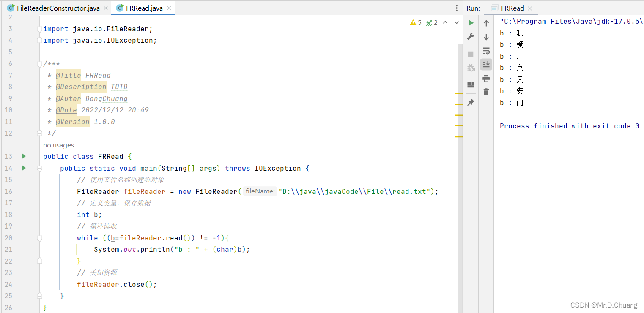This screenshot has height=313, width=644.
Task: Rerun FRRead with the green play icon
Action: (471, 23)
